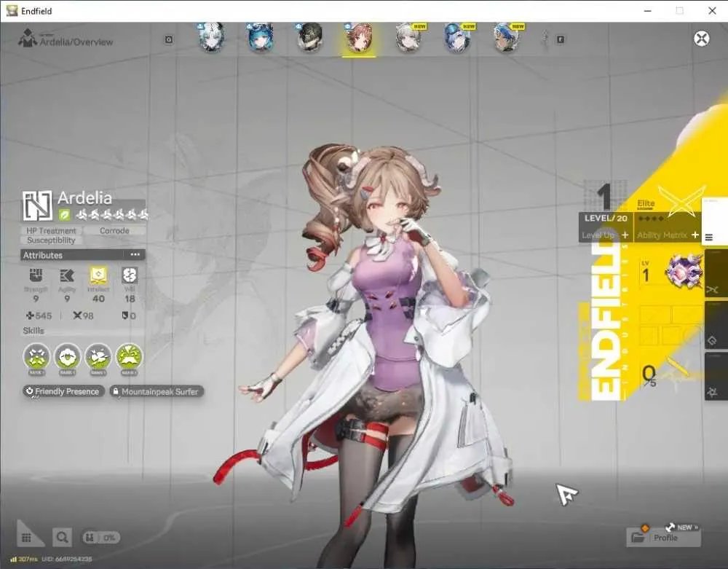
Task: Open the fourth skill eruption icon
Action: point(129,357)
